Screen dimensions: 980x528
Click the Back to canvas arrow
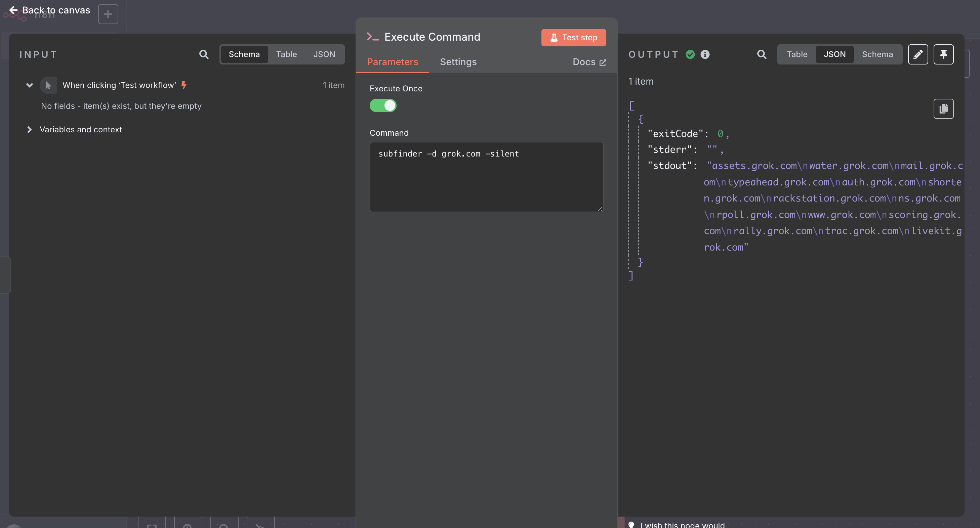click(13, 10)
